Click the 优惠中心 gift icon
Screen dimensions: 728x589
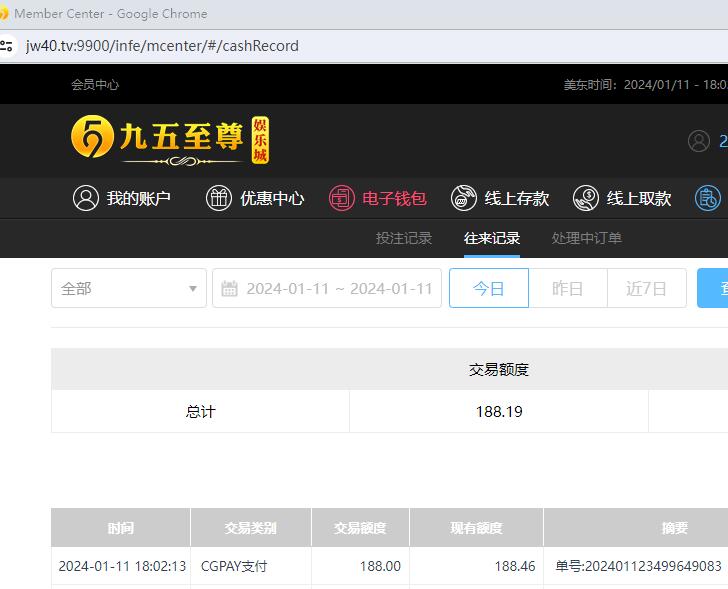click(x=219, y=198)
